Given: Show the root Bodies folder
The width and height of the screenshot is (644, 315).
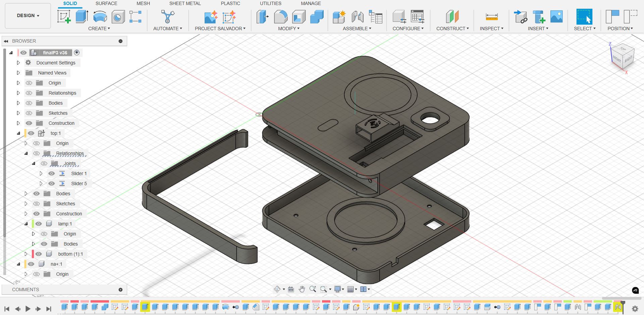Looking at the screenshot, I should [x=29, y=103].
